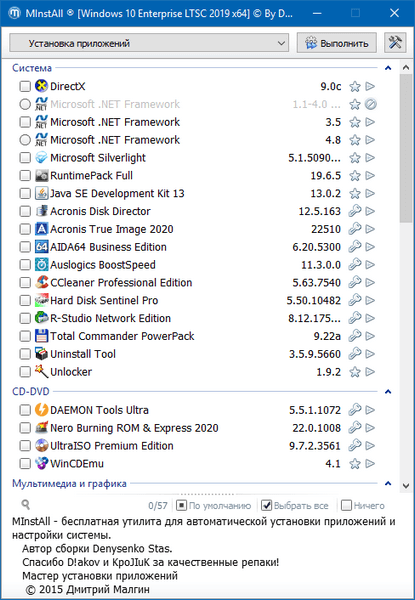
Task: Click the magnifier search icon
Action: (x=26, y=505)
